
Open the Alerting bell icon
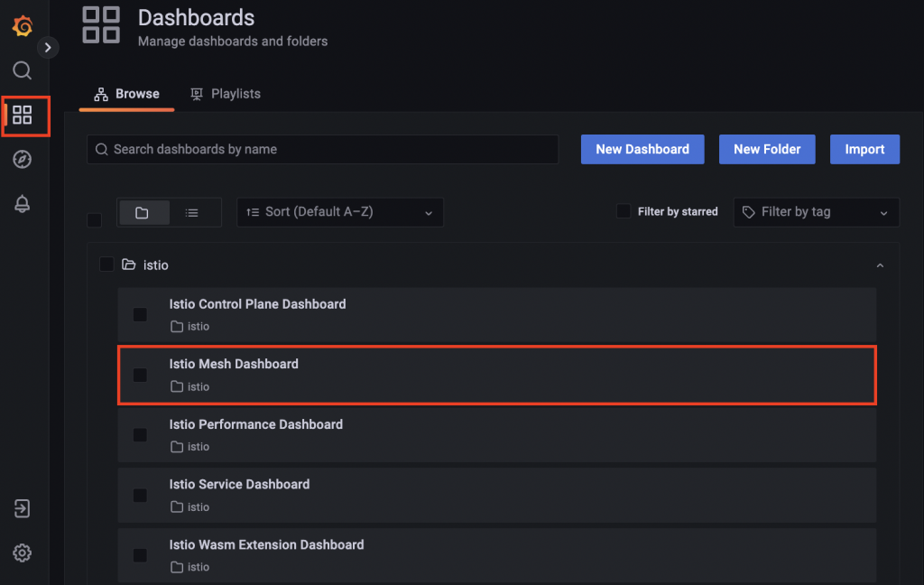[x=23, y=204]
